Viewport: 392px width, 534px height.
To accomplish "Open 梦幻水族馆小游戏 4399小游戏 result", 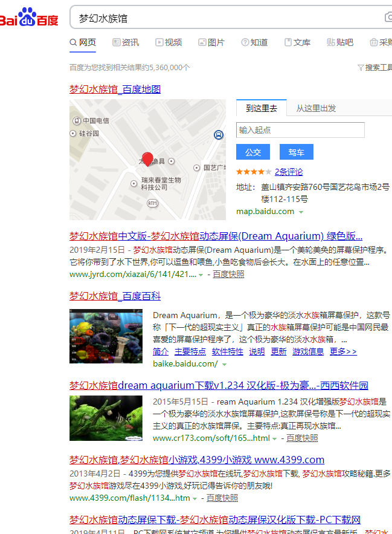I will [197, 460].
